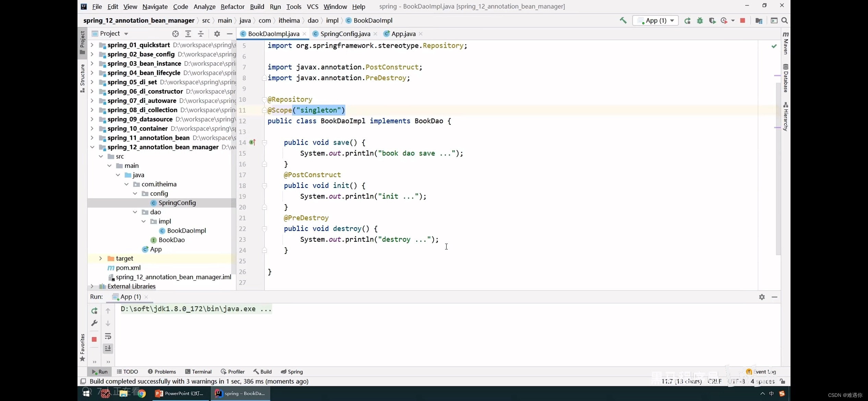Open the VCS menu
Viewport: 868px width, 401px height.
point(312,7)
